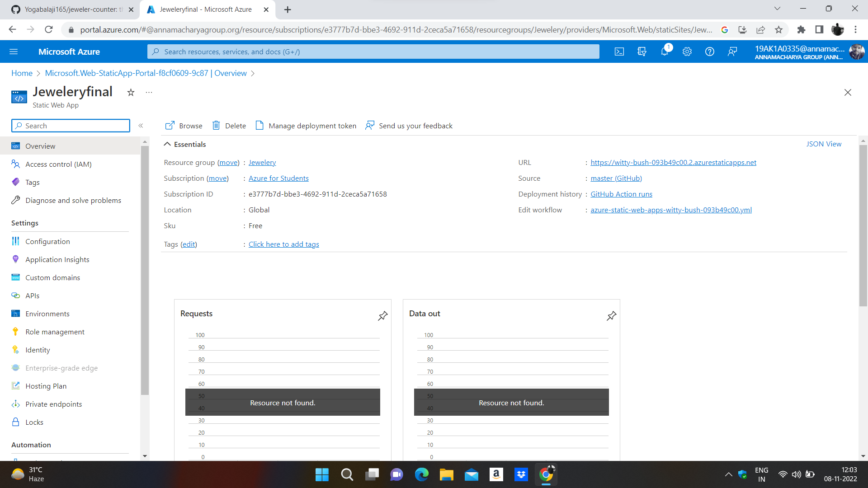
Task: Collapse the Essentials section
Action: point(167,144)
